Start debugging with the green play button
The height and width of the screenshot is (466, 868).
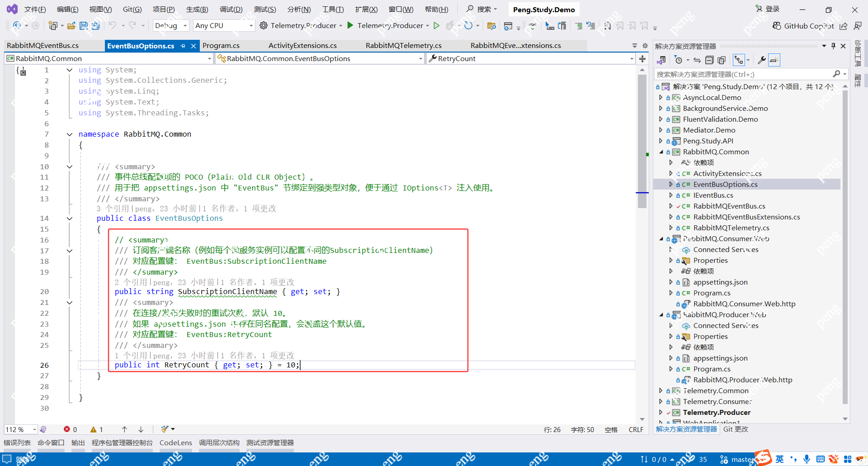point(350,25)
